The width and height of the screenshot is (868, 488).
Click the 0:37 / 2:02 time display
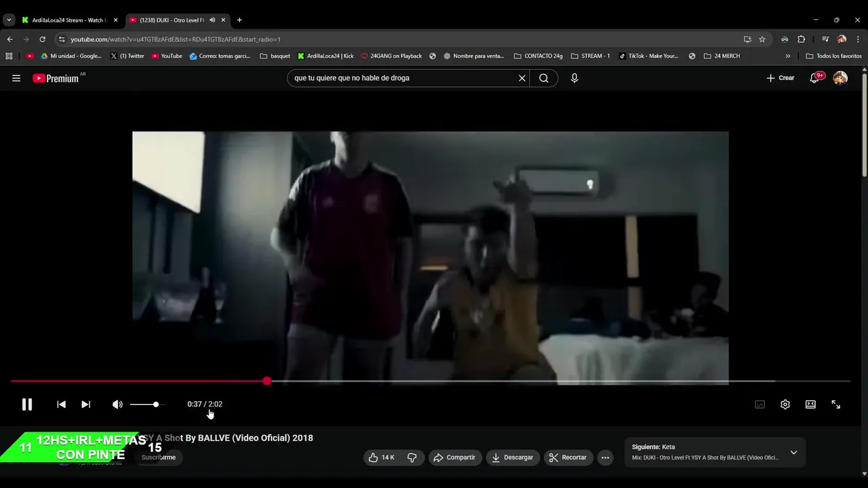pos(205,404)
